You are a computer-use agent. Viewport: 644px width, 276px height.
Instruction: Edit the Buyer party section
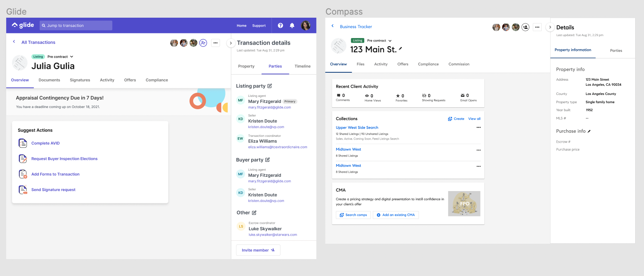[x=267, y=160]
